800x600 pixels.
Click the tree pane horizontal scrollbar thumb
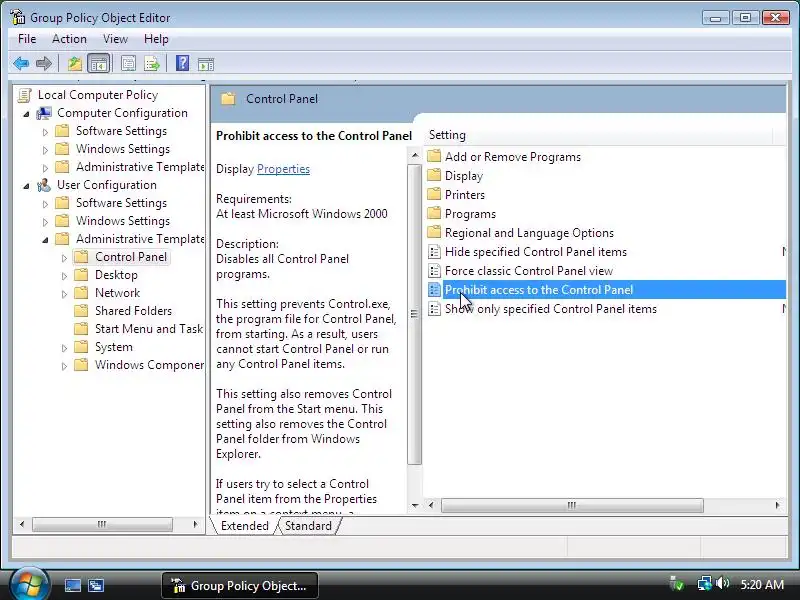click(102, 524)
